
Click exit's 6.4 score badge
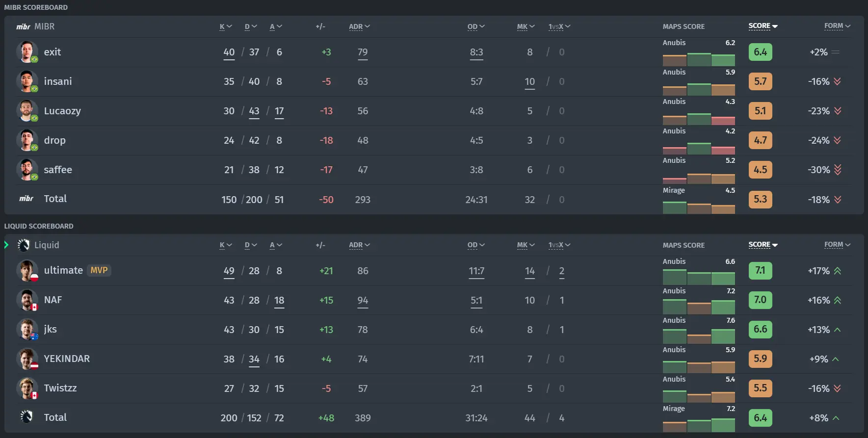pos(760,52)
